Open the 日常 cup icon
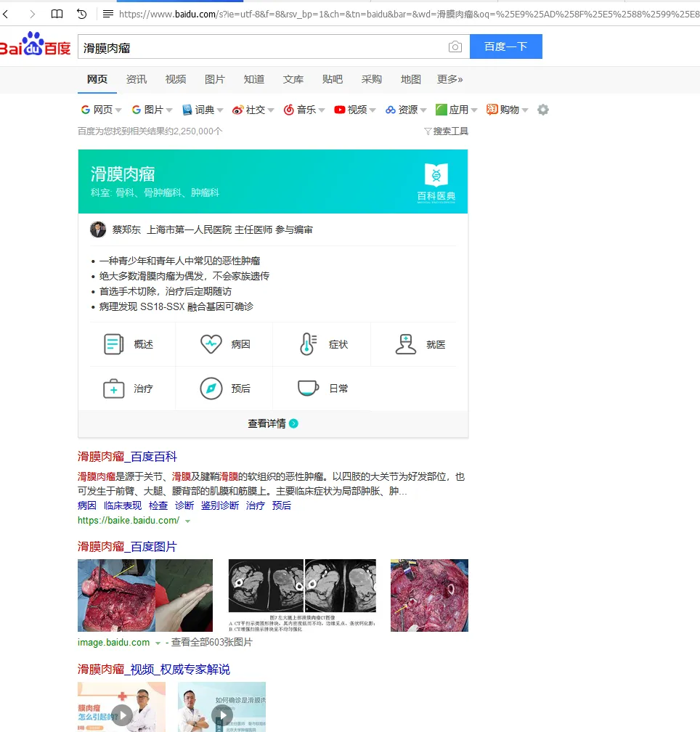Image resolution: width=700 pixels, height=732 pixels. tap(308, 388)
